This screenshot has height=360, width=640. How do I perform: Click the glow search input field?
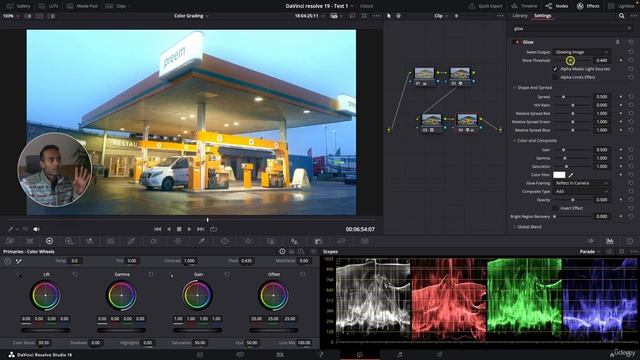[571, 29]
